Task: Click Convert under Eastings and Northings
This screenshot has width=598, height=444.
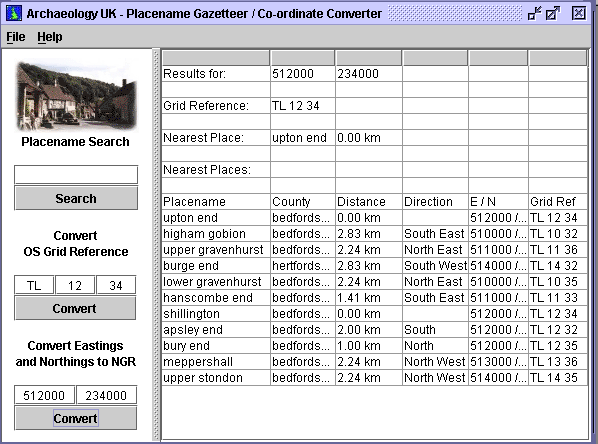Action: click(76, 418)
